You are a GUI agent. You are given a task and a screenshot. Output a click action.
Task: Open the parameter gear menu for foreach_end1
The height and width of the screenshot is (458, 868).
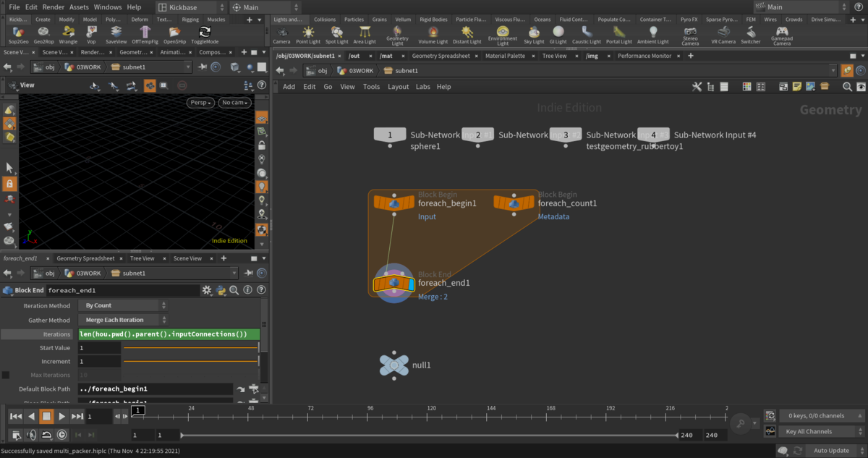(207, 290)
